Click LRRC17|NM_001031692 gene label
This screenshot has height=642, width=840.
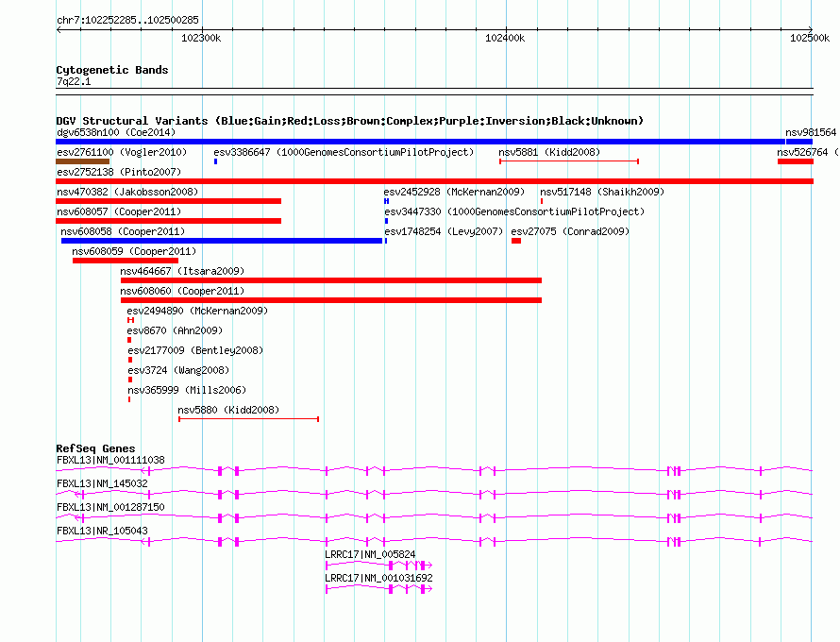[378, 578]
